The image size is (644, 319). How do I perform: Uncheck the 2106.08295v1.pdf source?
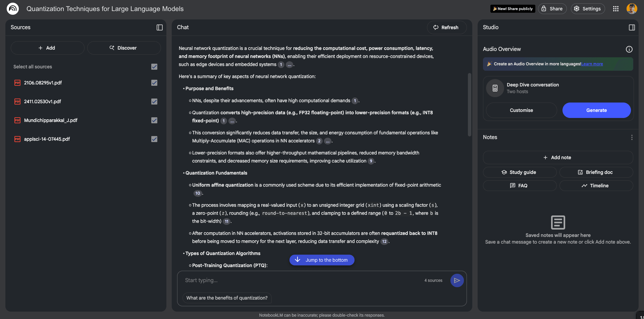click(154, 83)
